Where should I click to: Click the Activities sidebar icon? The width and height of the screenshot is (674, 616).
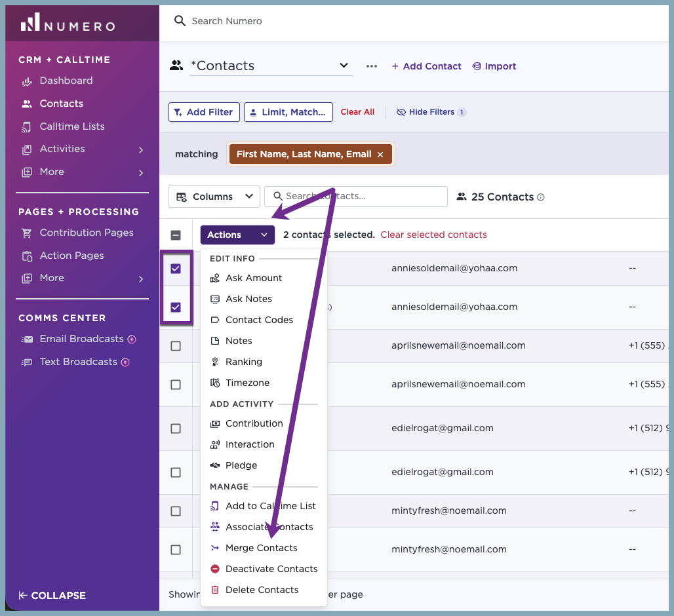(x=27, y=149)
